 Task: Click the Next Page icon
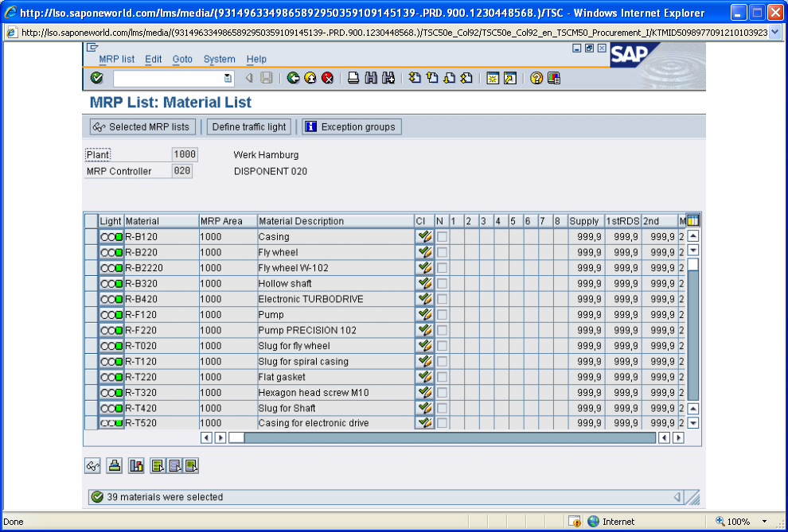[449, 78]
